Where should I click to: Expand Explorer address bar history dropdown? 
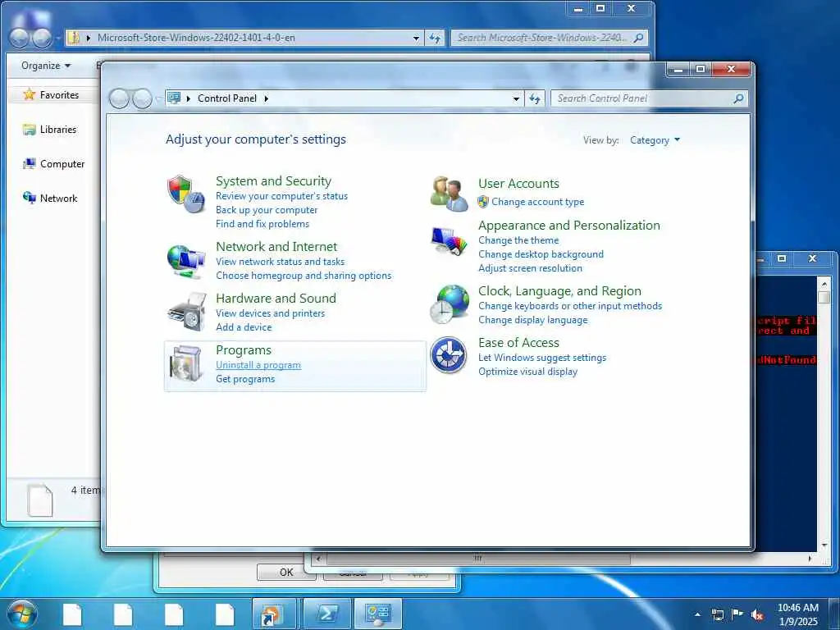click(416, 38)
